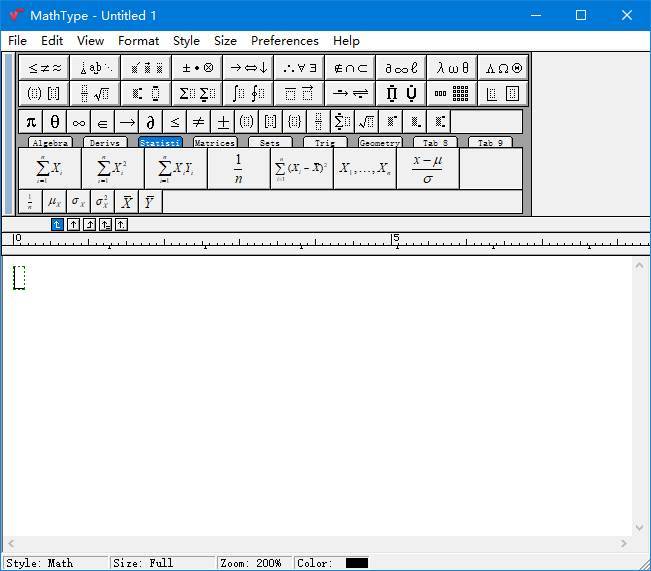Open the subscript and superscript templates palette

146,93
